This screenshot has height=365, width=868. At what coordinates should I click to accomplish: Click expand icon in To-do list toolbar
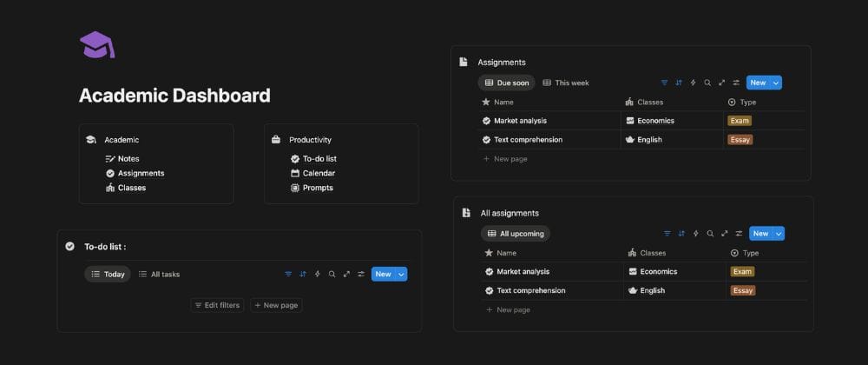pos(346,274)
